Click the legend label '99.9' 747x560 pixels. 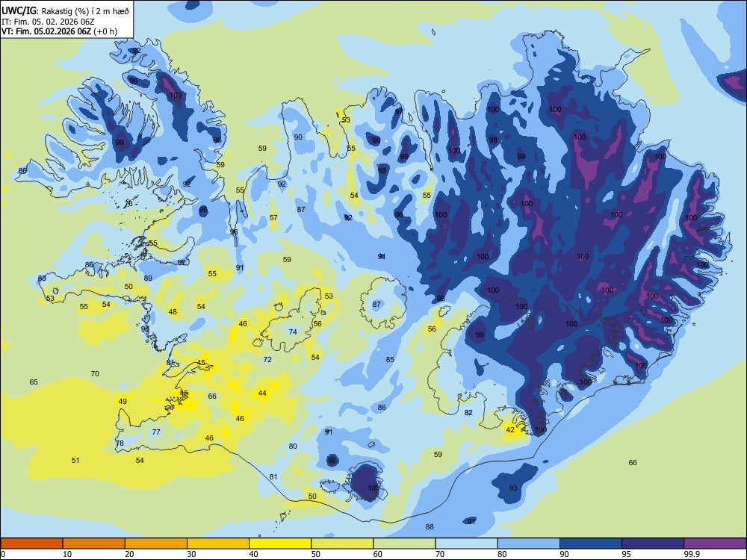coord(692,554)
